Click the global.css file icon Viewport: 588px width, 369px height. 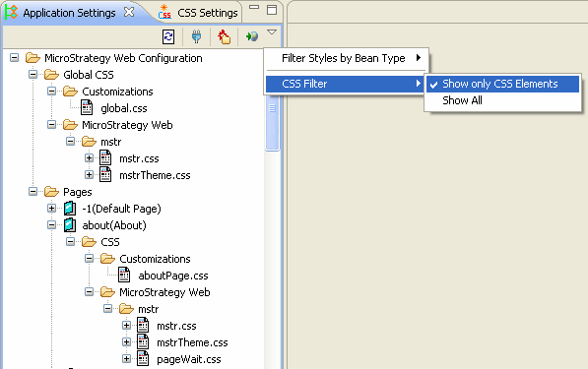click(87, 108)
